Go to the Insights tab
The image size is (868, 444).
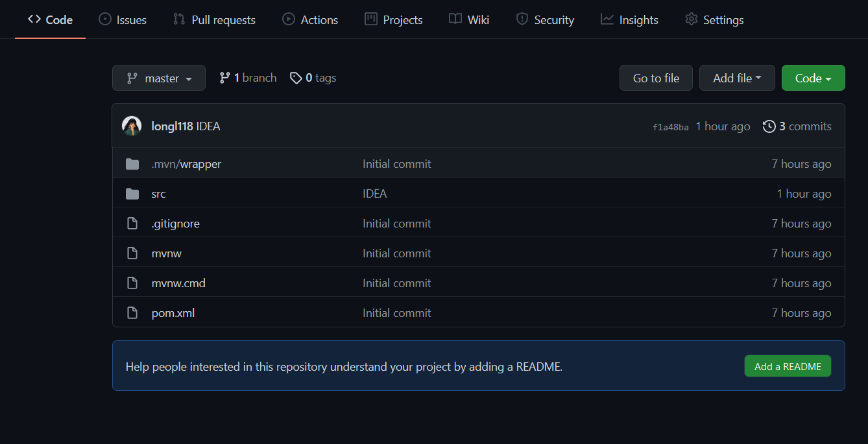click(629, 19)
